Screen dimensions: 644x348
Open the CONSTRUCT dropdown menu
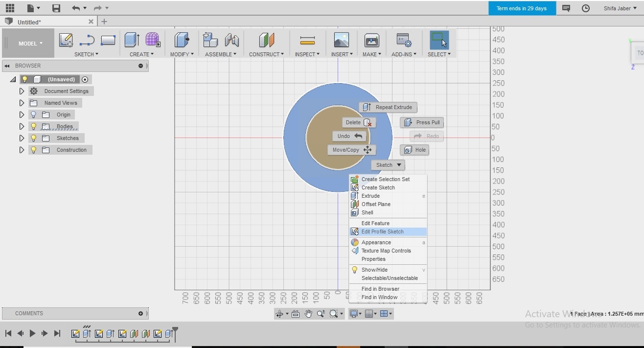[267, 54]
